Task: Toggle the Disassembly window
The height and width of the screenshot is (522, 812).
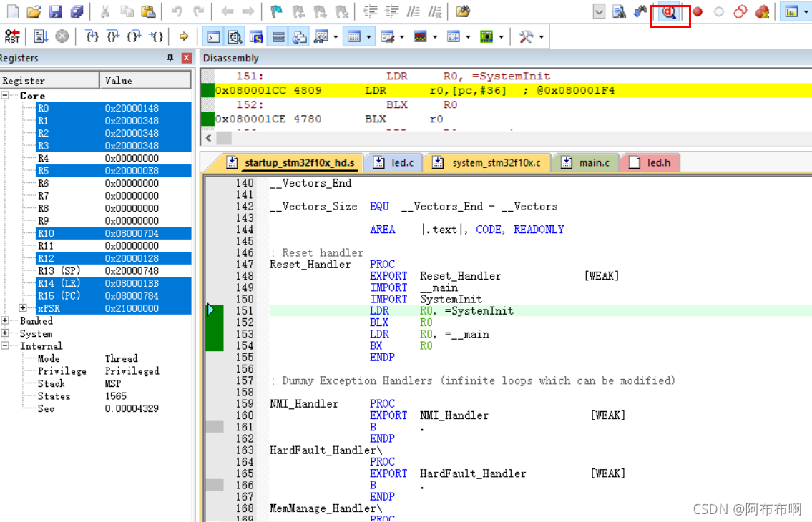Action: click(x=235, y=36)
